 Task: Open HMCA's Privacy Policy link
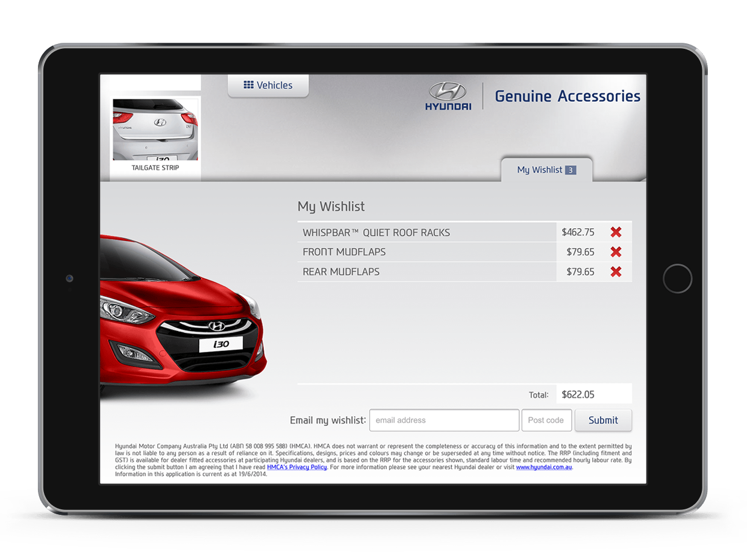(x=296, y=467)
